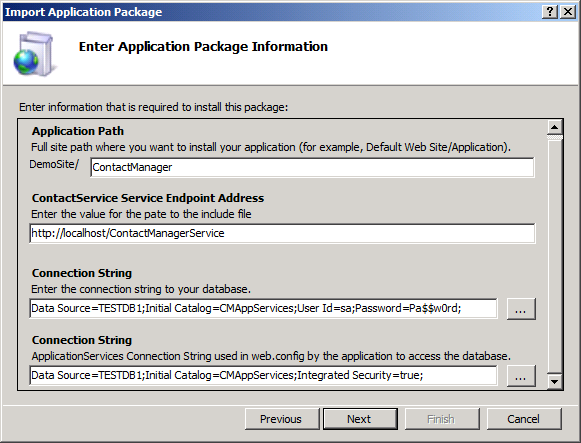Click the Enter Application Package Information heading
This screenshot has height=443, width=581.
point(203,47)
